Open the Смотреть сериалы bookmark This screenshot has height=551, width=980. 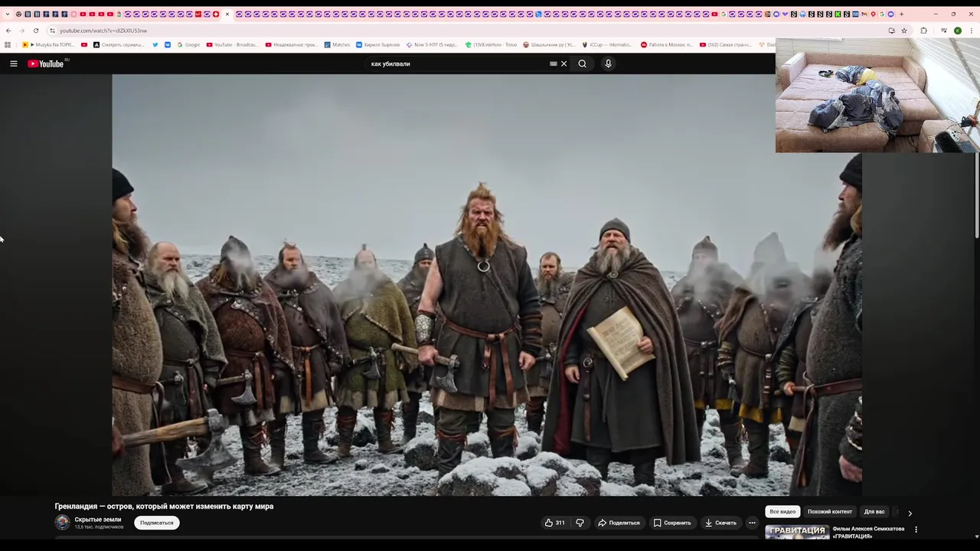coord(118,44)
